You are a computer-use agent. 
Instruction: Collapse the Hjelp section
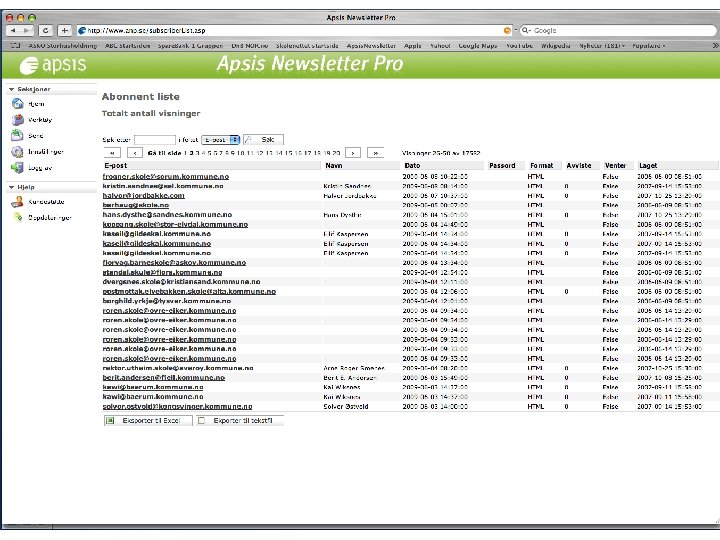pyautogui.click(x=11, y=187)
